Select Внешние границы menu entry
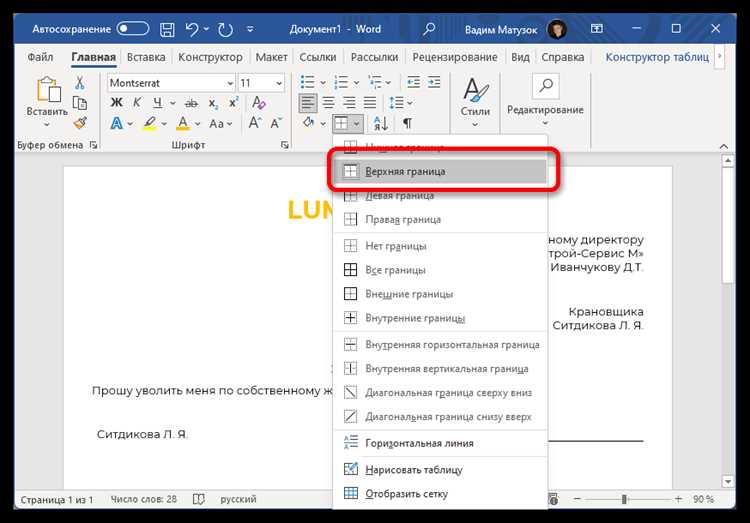The height and width of the screenshot is (523, 750). pos(440,294)
